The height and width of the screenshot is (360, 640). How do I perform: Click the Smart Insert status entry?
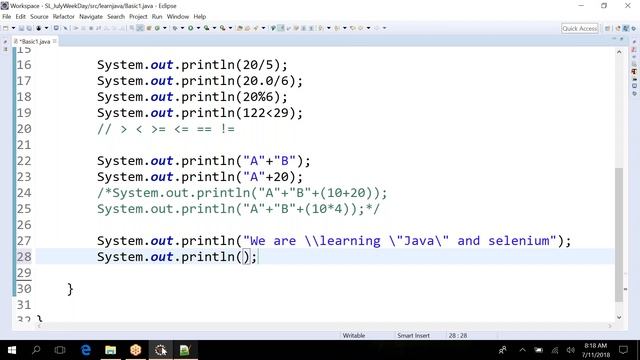point(413,336)
